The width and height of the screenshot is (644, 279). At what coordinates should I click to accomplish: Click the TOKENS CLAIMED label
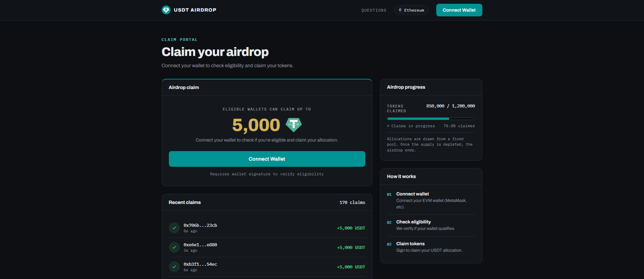[x=396, y=108]
